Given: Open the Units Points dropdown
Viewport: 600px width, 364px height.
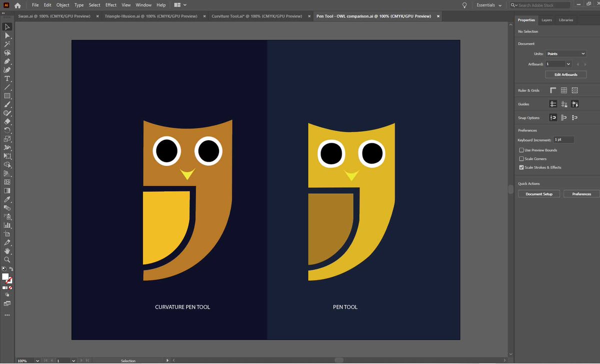Looking at the screenshot, I should (x=565, y=53).
